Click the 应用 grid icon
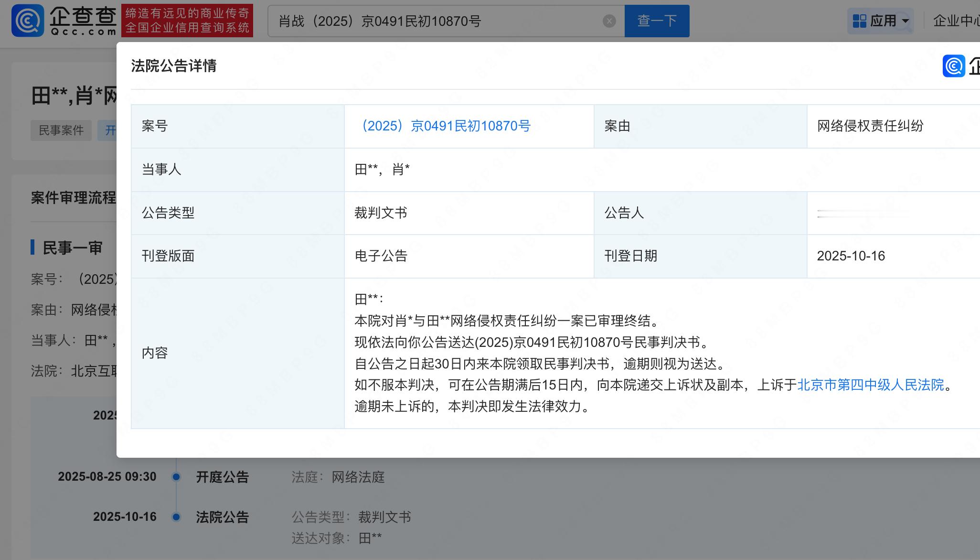 point(859,21)
